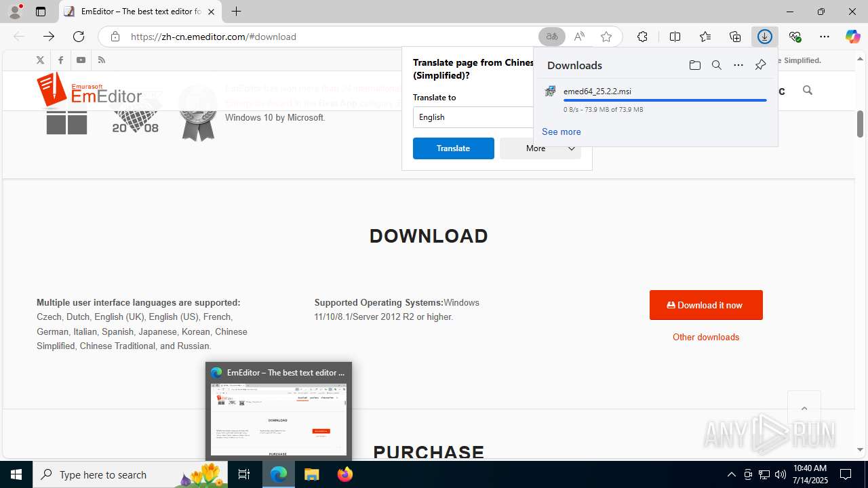
Task: Open the Windows Start menu
Action: (x=16, y=474)
